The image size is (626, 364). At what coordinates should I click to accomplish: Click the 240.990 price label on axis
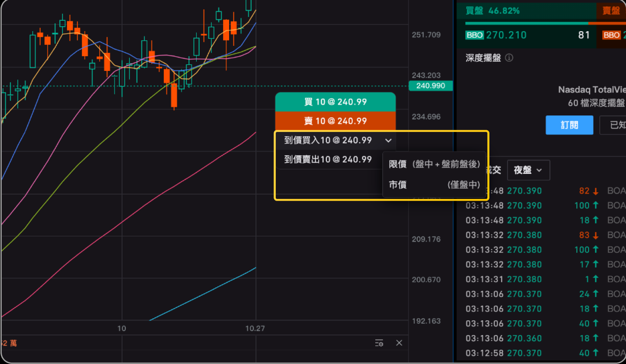(430, 86)
